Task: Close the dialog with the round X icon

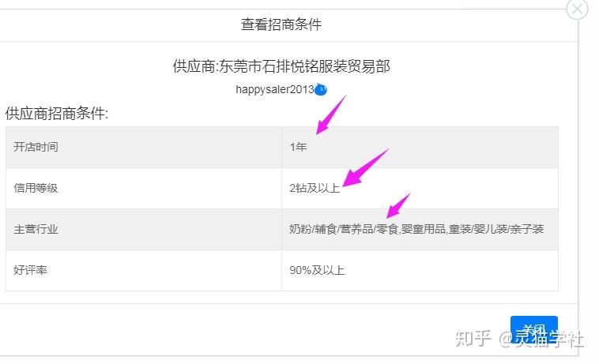Action: [x=578, y=9]
